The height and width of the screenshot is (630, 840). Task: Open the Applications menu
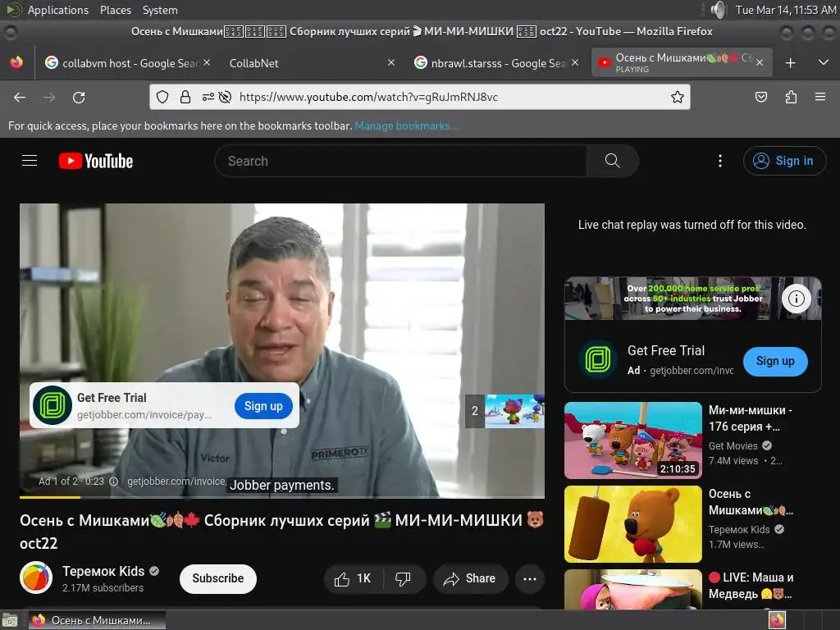[58, 10]
